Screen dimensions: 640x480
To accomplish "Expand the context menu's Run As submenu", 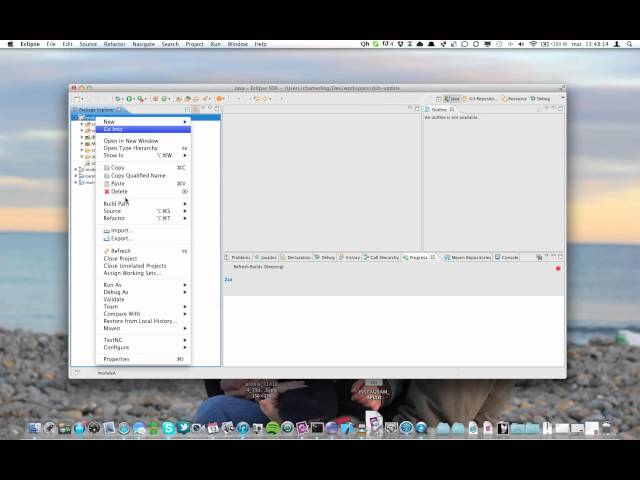I will (x=143, y=285).
